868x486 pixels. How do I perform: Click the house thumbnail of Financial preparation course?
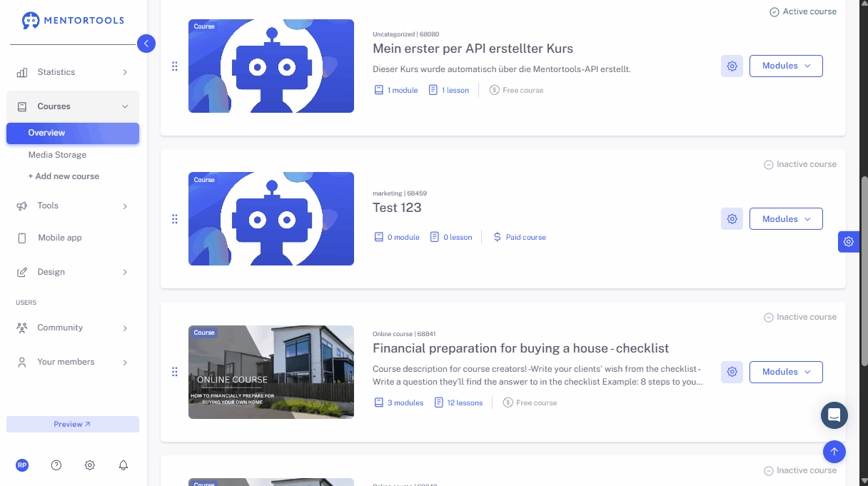coord(271,372)
